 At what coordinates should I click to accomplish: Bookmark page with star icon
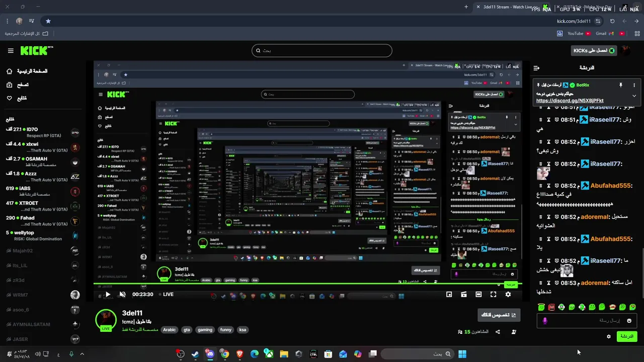[48, 21]
